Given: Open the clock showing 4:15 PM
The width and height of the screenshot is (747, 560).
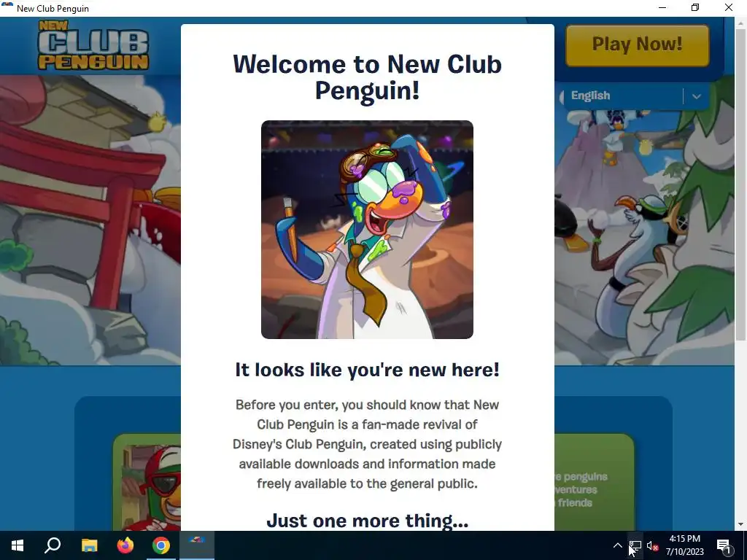Looking at the screenshot, I should [684, 545].
